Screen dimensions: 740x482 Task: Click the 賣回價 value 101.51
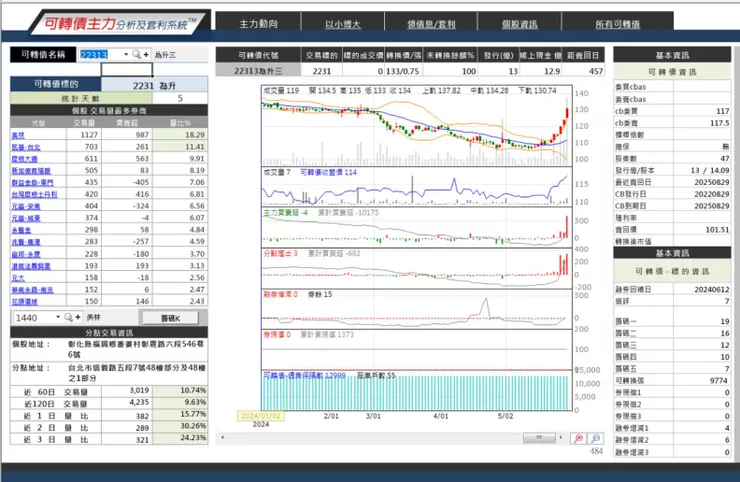[x=702, y=229]
